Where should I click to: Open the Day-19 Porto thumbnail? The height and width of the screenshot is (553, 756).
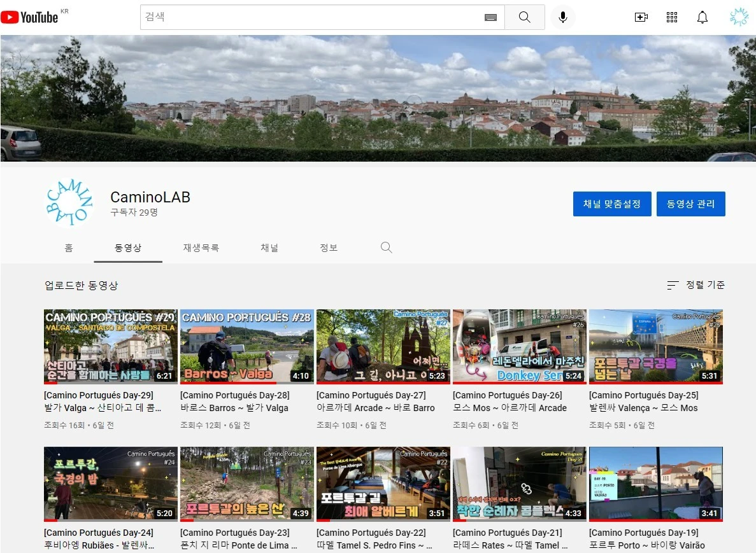point(656,484)
